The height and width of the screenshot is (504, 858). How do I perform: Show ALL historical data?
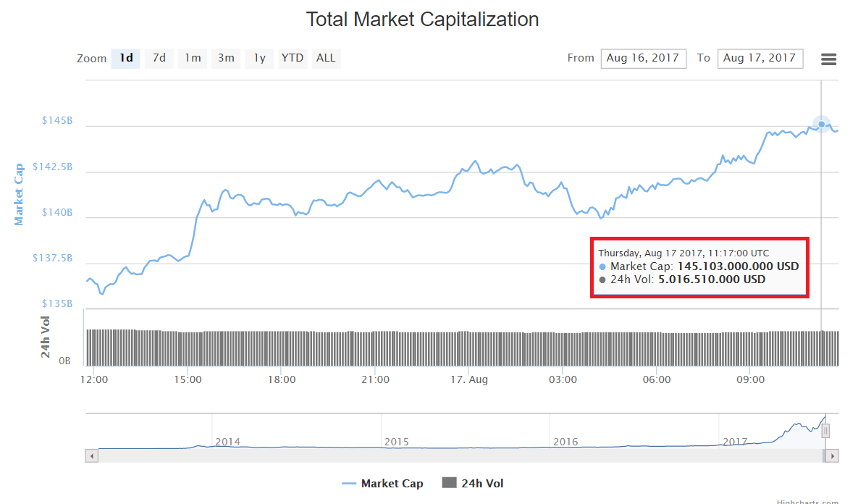pos(326,58)
